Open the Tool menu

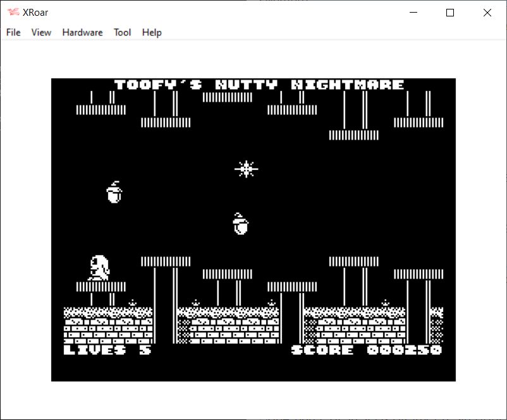coord(122,32)
